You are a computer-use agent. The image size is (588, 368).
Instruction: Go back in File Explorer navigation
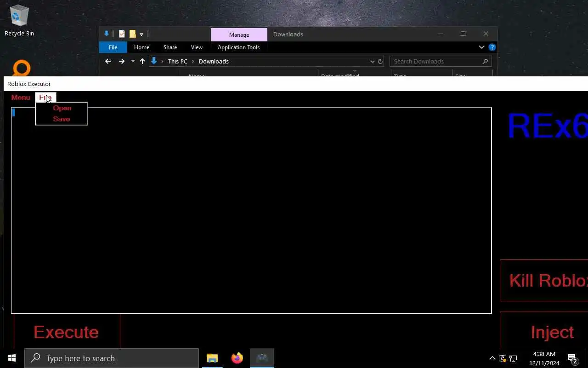108,61
